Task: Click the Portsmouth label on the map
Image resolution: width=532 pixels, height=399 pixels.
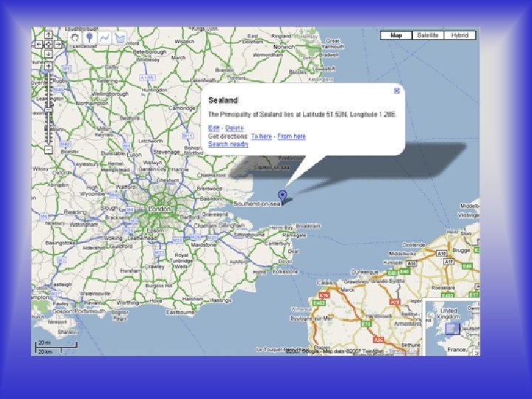Action: (90, 311)
